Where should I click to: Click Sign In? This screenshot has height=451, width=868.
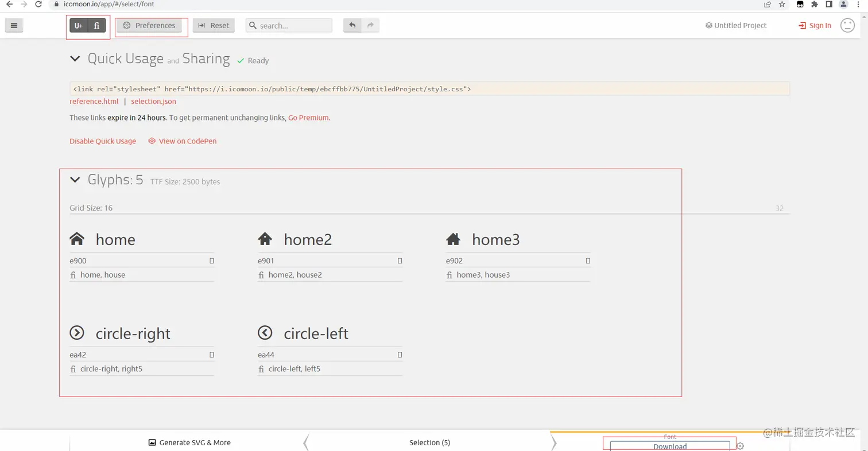pyautogui.click(x=815, y=25)
